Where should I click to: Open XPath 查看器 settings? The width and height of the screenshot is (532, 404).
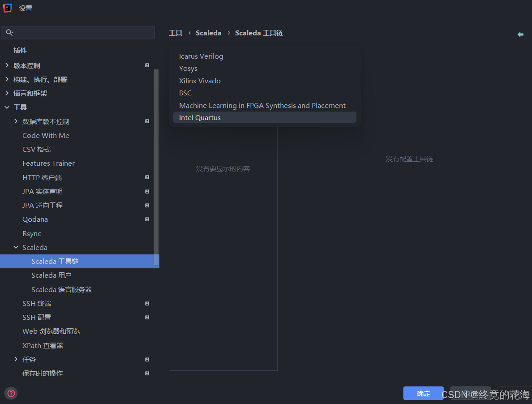[43, 345]
